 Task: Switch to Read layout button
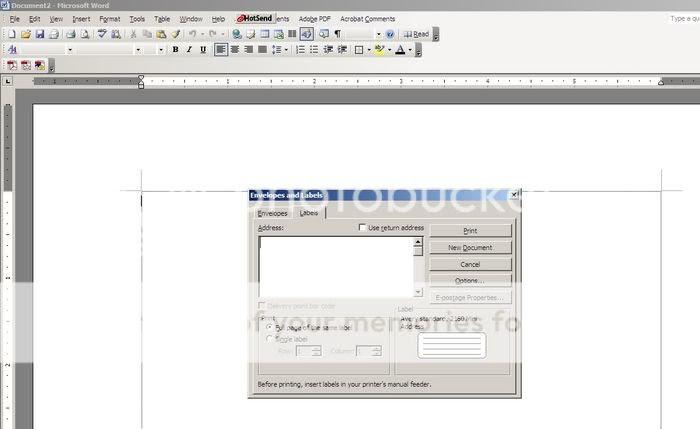click(416, 34)
